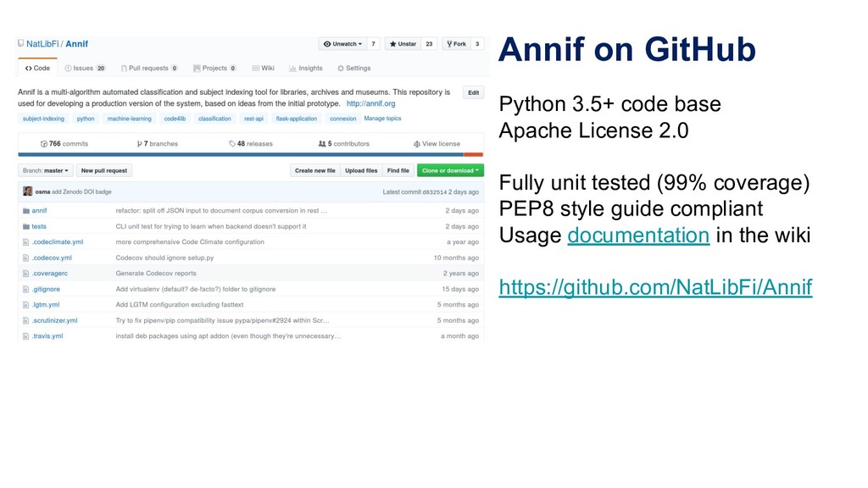This screenshot has height=488, width=868.
Task: Open the .codeclimate.yml file
Action: (58, 241)
